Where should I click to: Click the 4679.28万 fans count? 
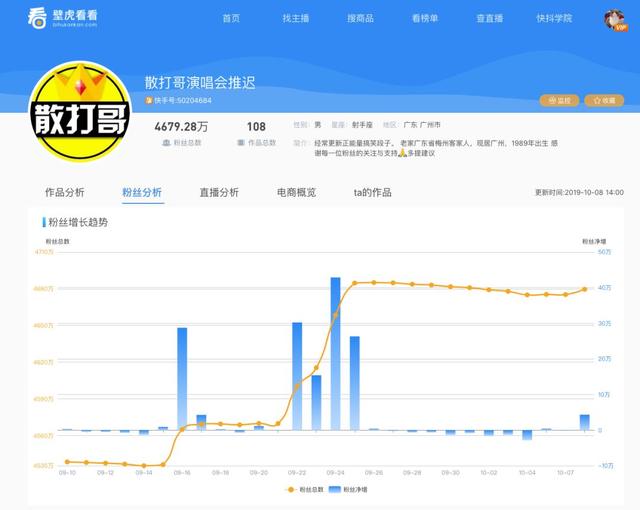(x=181, y=127)
